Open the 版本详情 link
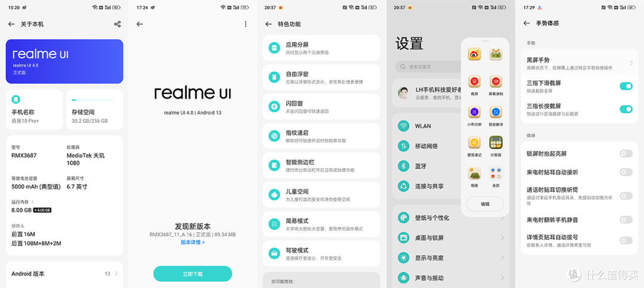 coord(193,242)
